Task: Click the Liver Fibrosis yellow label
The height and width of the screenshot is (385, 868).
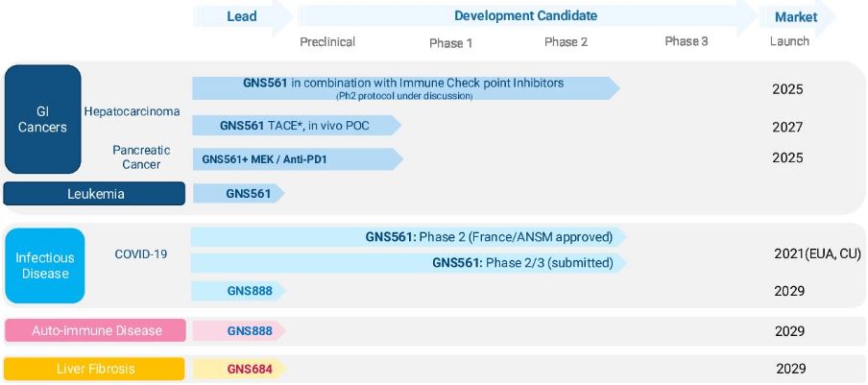Action: tap(94, 369)
